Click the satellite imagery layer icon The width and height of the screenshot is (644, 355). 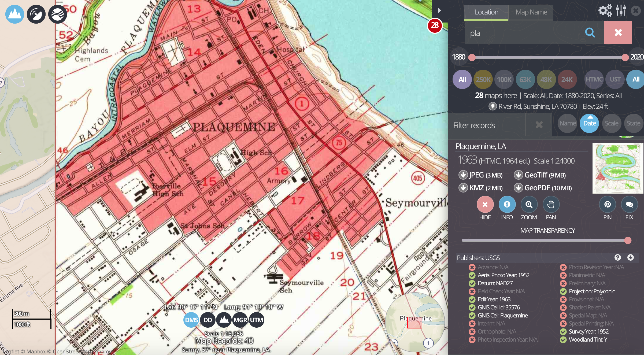[x=36, y=14]
